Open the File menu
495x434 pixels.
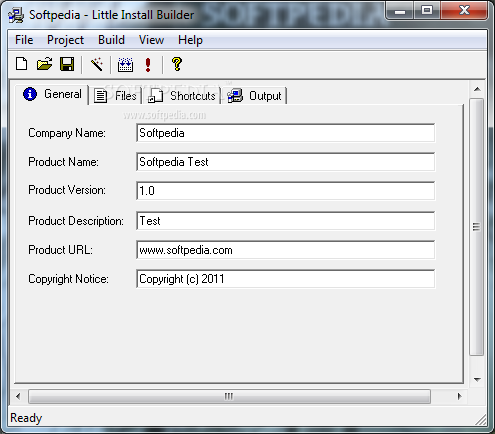(24, 40)
